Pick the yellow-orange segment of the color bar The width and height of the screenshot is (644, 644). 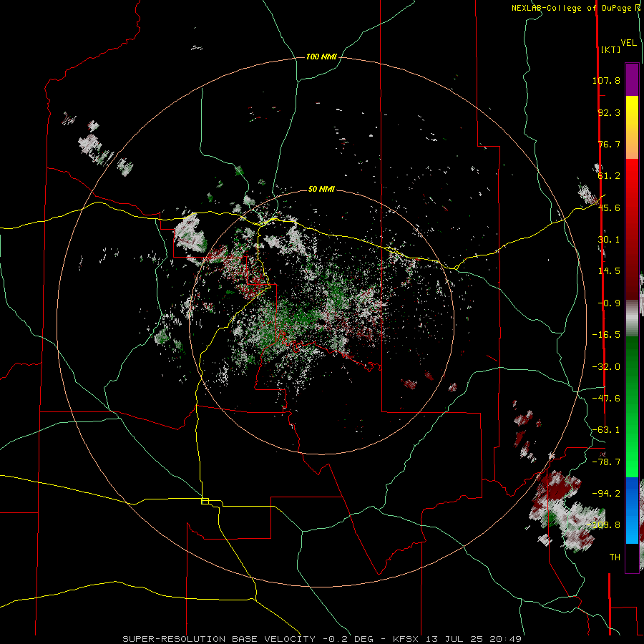point(632,127)
